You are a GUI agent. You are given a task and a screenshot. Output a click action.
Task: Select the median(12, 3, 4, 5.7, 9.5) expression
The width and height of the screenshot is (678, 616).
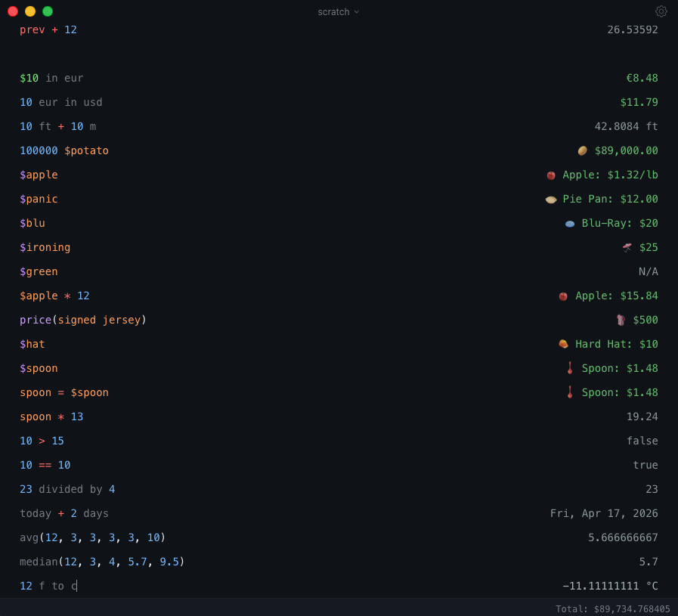pyautogui.click(x=101, y=562)
